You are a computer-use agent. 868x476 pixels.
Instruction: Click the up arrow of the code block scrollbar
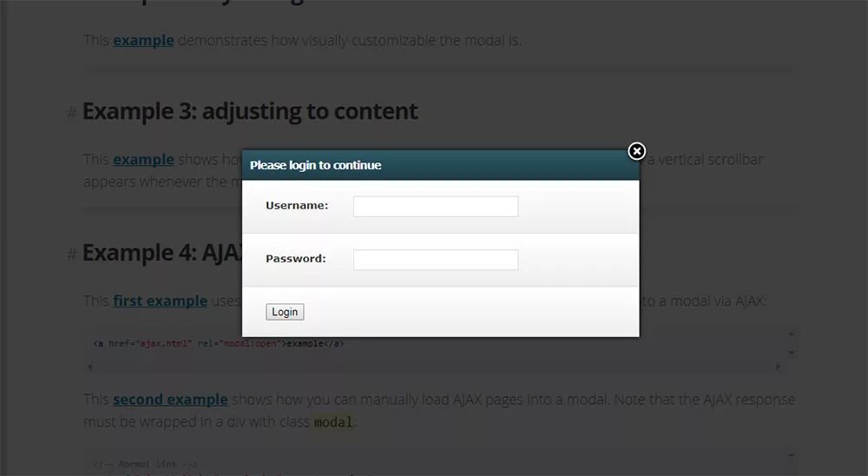[791, 334]
